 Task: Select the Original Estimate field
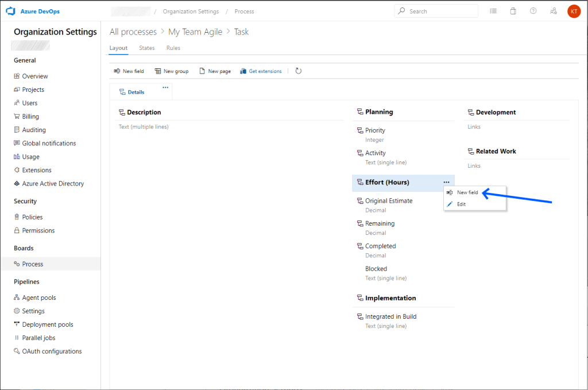coord(389,201)
